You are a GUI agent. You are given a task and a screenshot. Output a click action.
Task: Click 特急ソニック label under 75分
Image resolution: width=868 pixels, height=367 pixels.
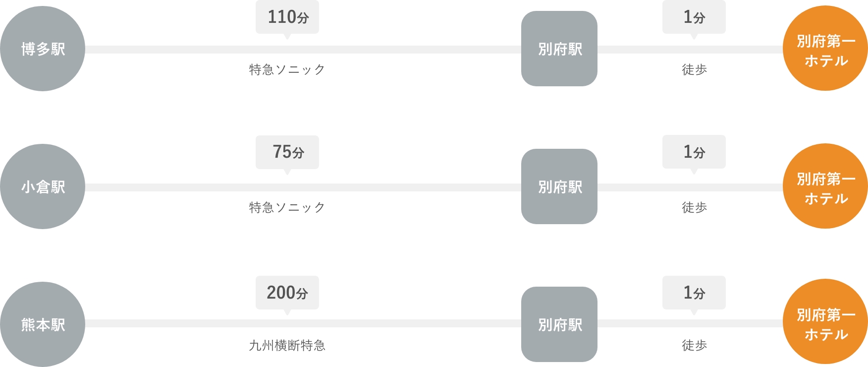coord(287,207)
